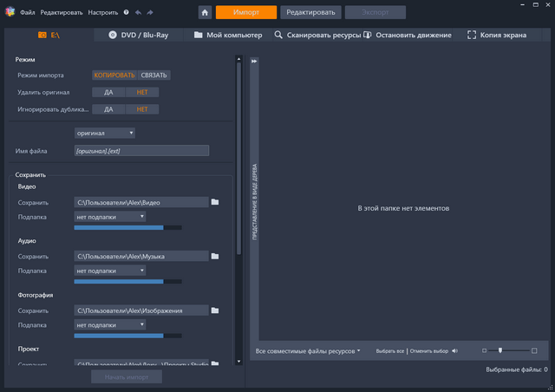The width and height of the screenshot is (555, 392).
Task: Open the оригинал file naming dropdown
Action: [x=105, y=134]
